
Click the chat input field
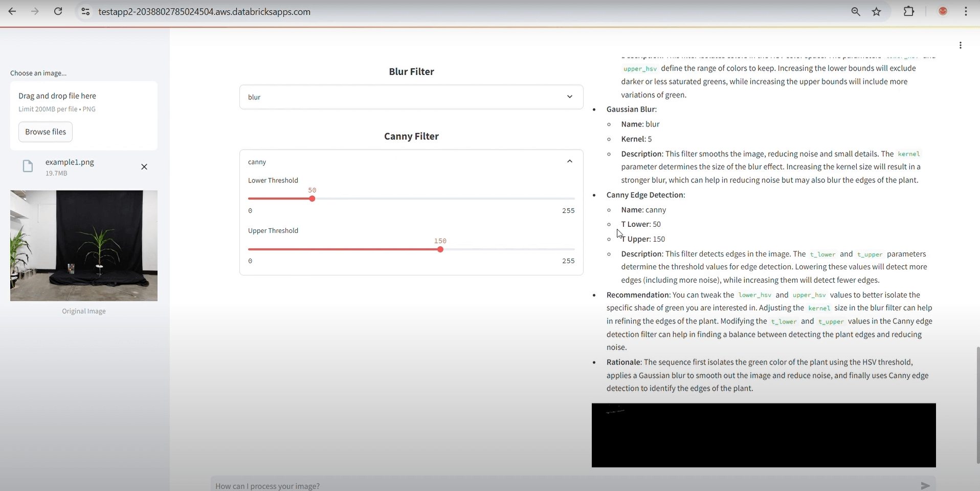point(563,485)
